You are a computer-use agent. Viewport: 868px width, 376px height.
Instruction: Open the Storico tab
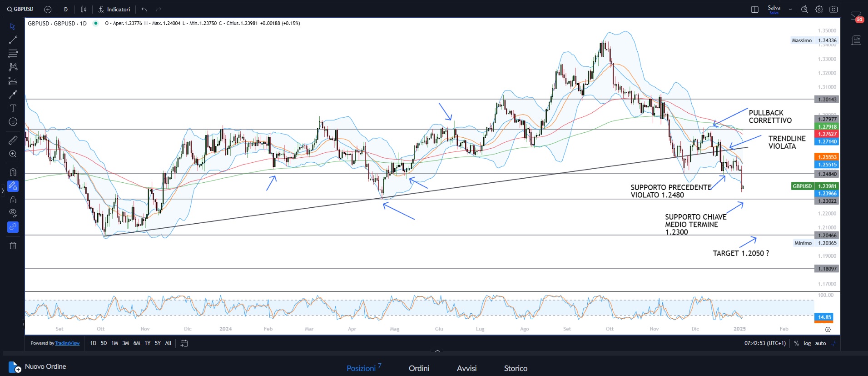pyautogui.click(x=516, y=368)
